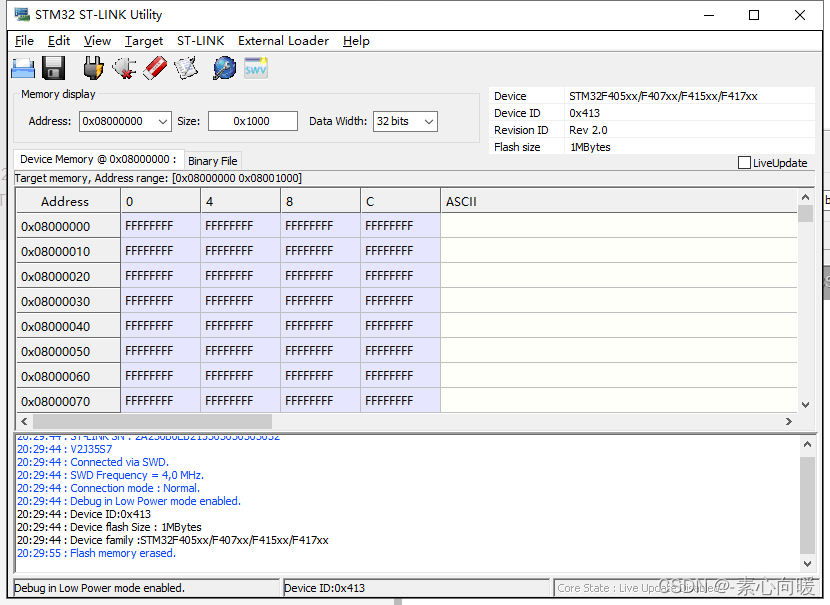Select address row 0x08000000

[x=68, y=227]
